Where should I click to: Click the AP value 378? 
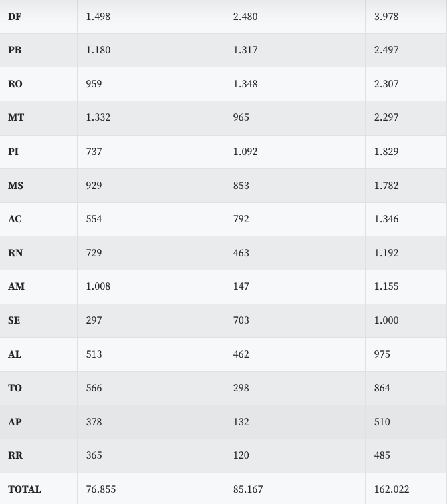point(94,422)
